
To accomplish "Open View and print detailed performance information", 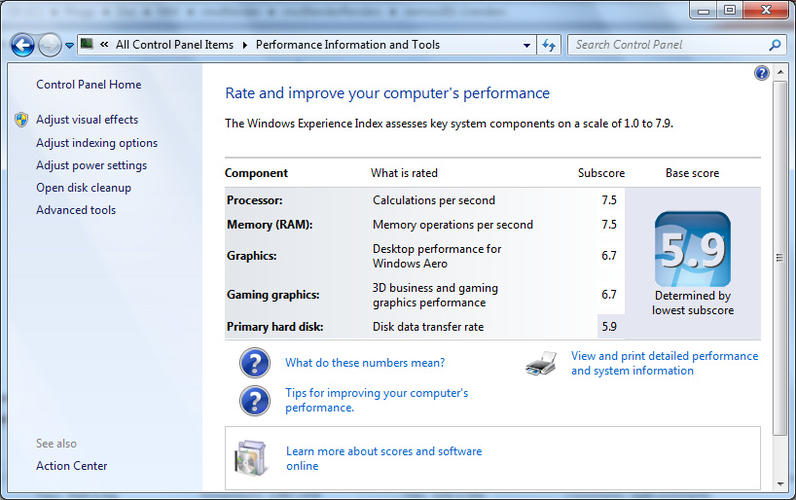I will tap(665, 363).
